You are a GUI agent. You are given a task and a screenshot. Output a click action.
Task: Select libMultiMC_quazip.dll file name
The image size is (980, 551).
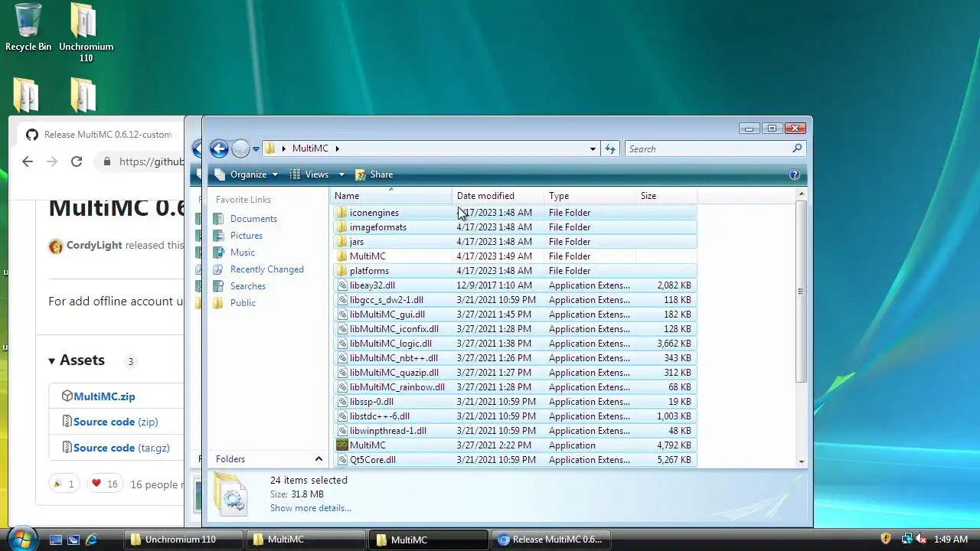(x=394, y=373)
